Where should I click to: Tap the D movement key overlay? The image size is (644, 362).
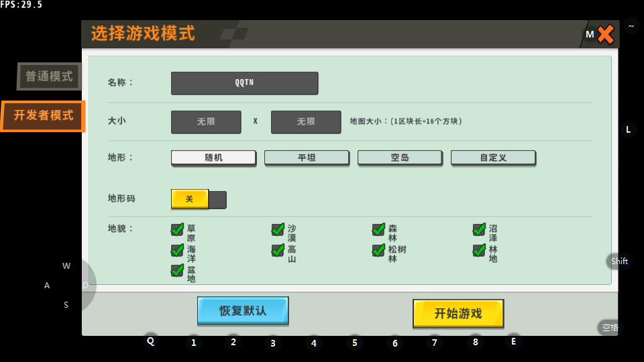pos(85,286)
